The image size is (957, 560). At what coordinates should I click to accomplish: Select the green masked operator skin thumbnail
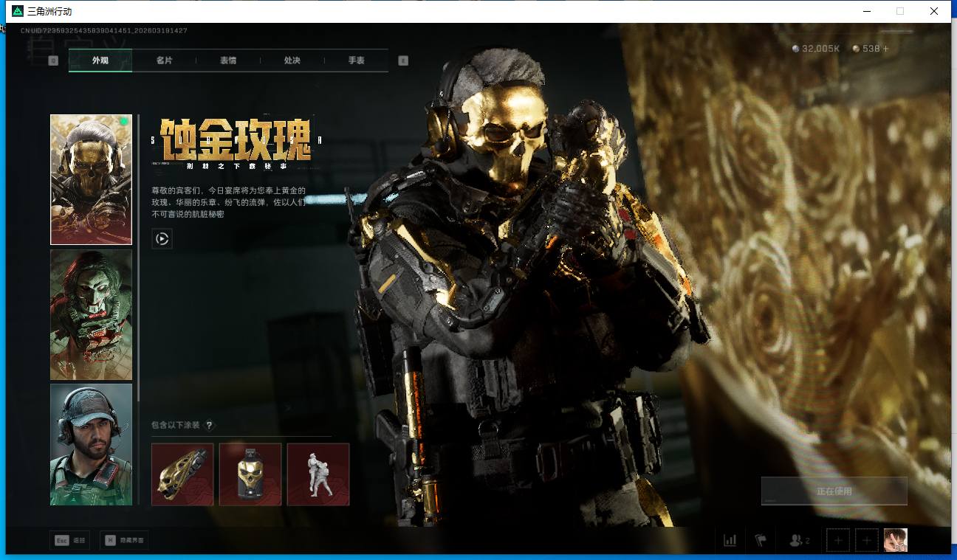point(91,314)
